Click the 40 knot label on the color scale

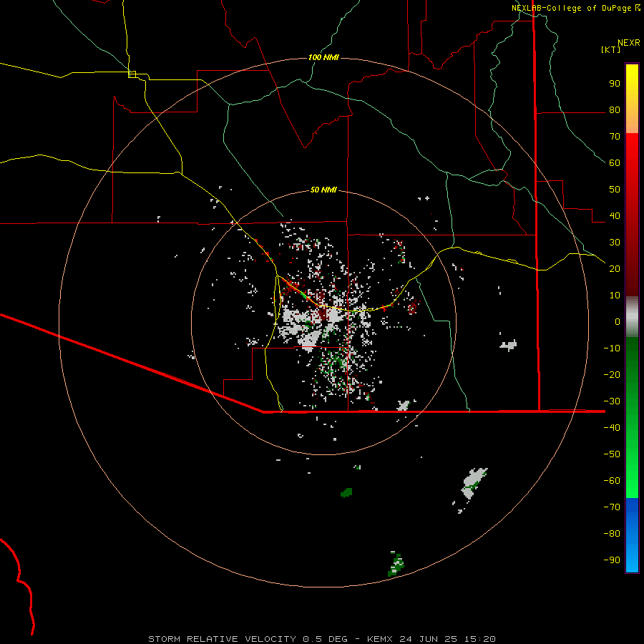point(615,215)
